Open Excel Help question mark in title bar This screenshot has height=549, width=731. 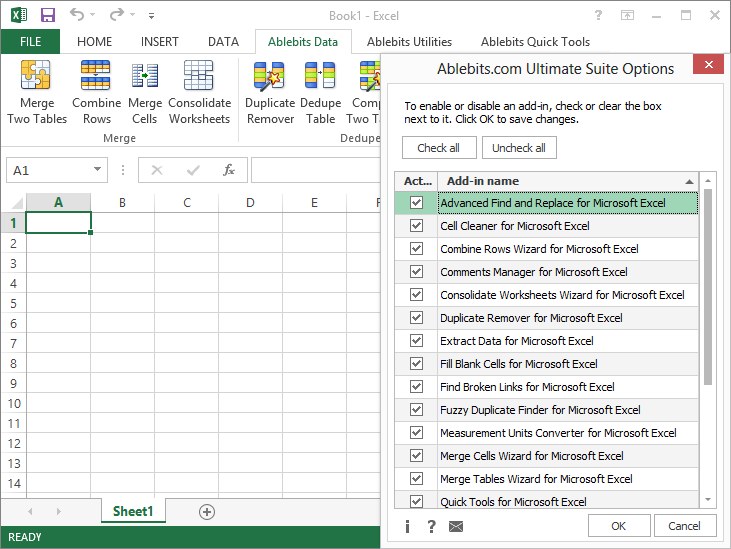tap(598, 15)
